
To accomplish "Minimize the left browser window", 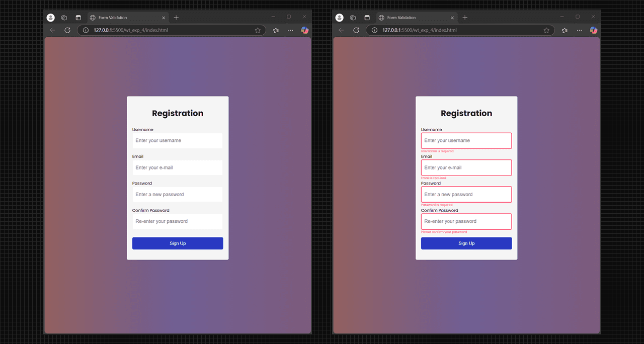I will pos(273,17).
